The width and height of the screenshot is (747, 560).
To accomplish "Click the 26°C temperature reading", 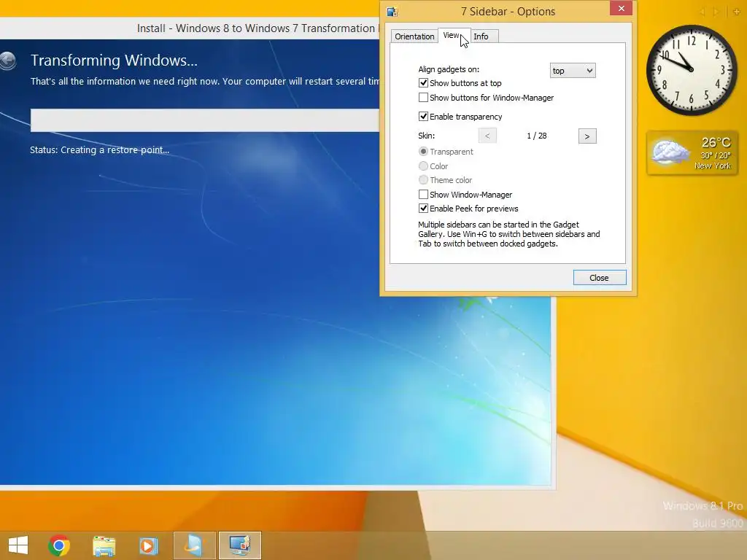I will pyautogui.click(x=716, y=142).
